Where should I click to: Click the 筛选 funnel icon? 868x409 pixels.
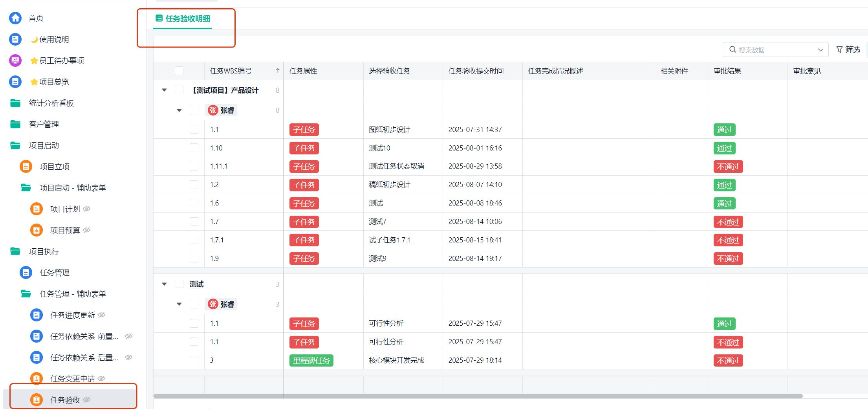pos(839,50)
